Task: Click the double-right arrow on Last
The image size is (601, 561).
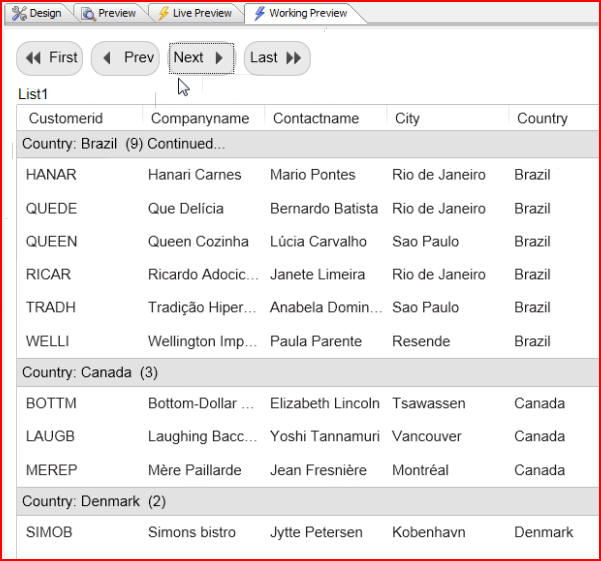Action: 294,58
